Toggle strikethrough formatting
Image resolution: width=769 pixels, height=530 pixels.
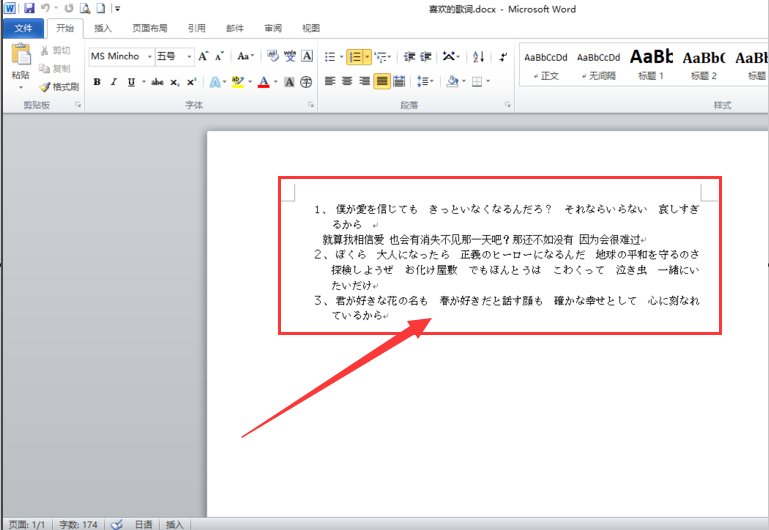157,82
